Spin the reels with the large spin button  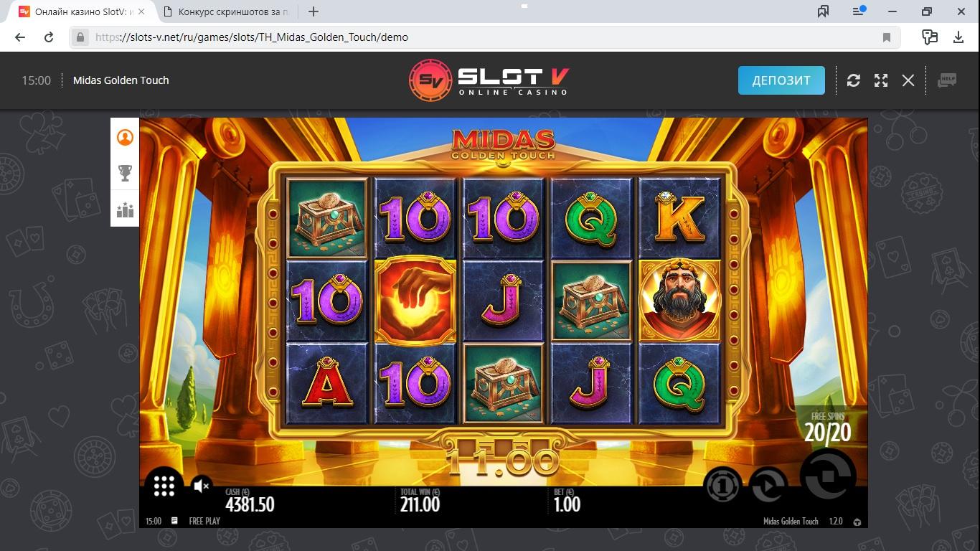click(828, 476)
